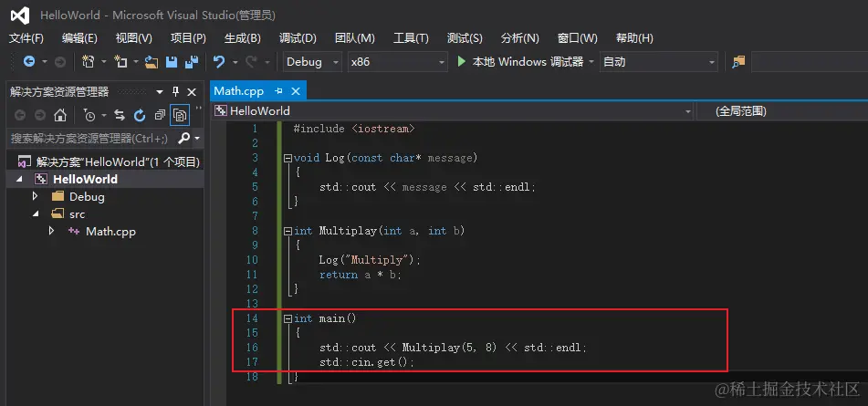Open the Navigate Backward history dropdown arrow
Image resolution: width=868 pixels, height=406 pixels.
pyautogui.click(x=45, y=63)
